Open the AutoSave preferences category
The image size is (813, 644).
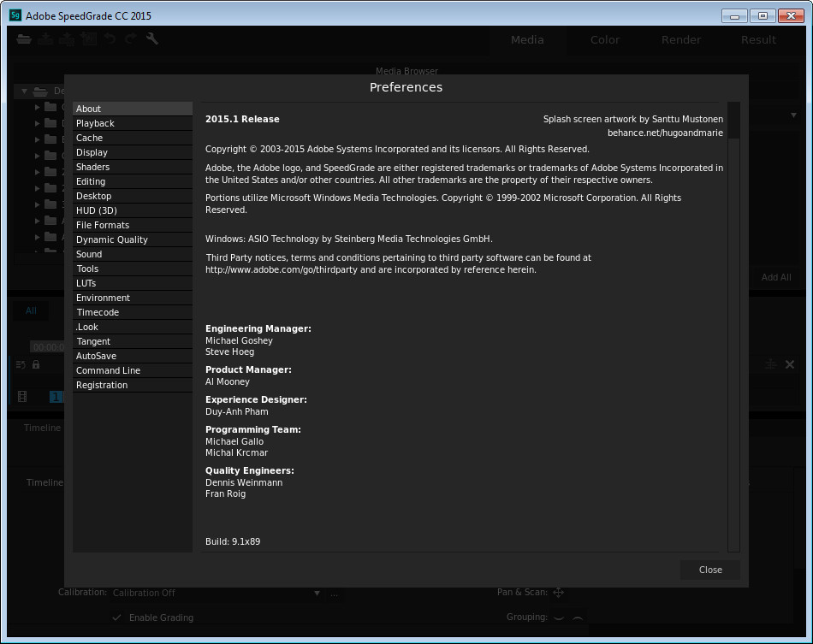pyautogui.click(x=132, y=356)
